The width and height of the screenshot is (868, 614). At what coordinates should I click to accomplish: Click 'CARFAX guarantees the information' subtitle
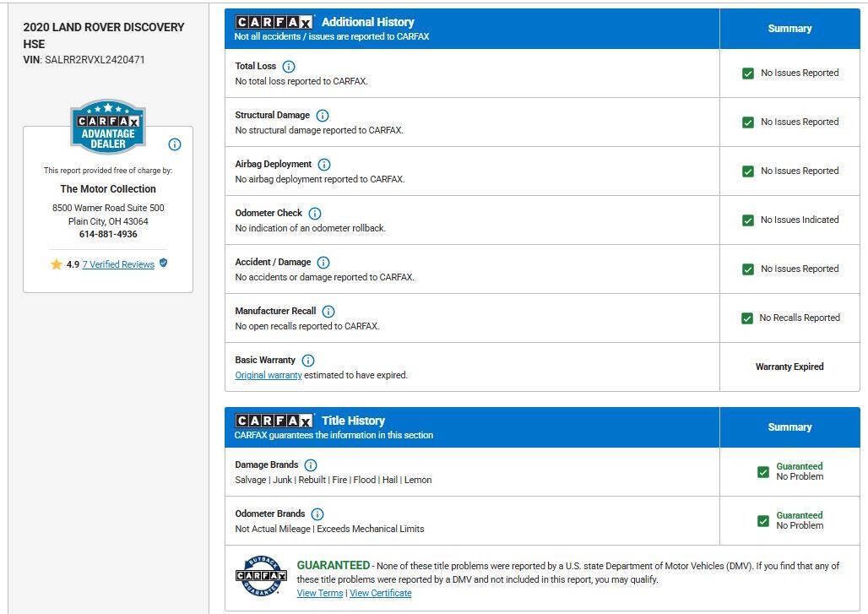click(334, 435)
